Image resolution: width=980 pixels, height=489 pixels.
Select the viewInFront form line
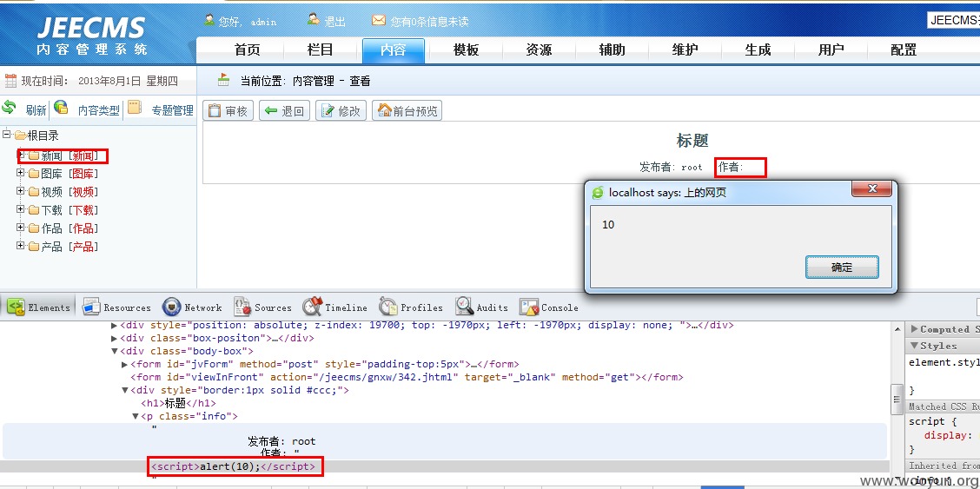(407, 377)
